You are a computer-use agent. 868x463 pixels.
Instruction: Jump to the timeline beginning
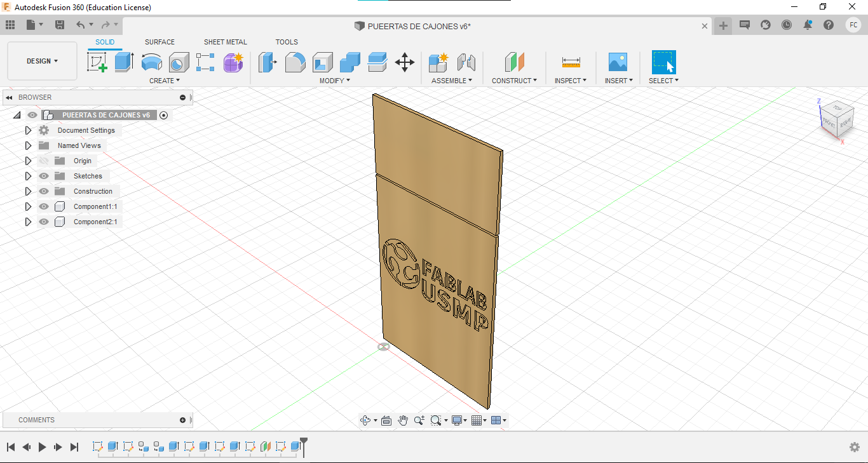(11, 447)
